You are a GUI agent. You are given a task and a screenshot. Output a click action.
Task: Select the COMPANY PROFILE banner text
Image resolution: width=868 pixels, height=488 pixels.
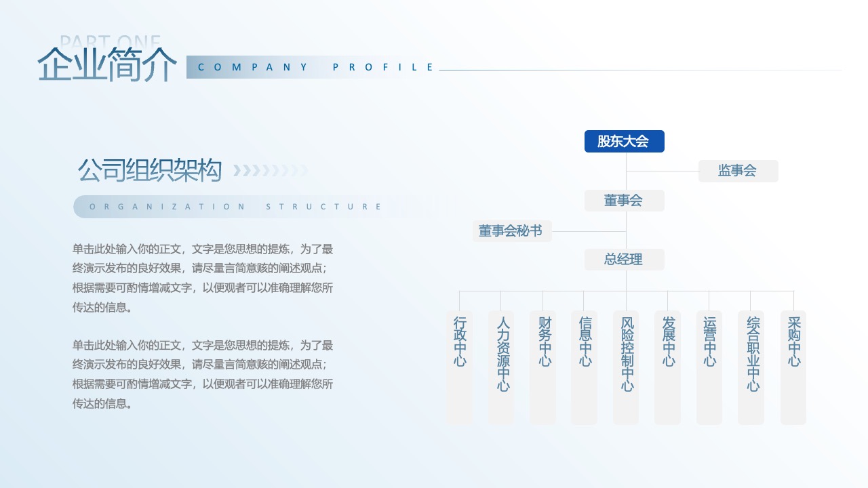pos(316,67)
